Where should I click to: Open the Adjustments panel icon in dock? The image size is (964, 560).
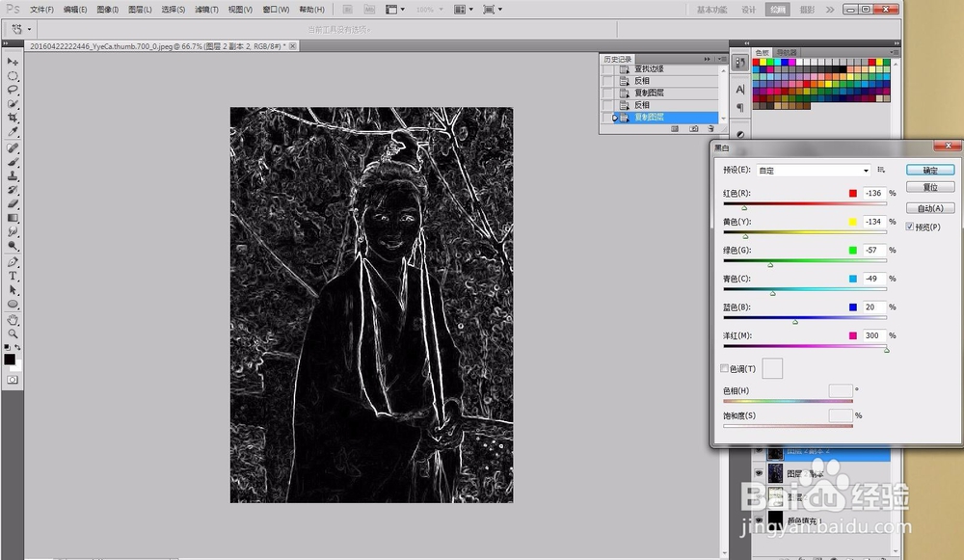pyautogui.click(x=740, y=135)
